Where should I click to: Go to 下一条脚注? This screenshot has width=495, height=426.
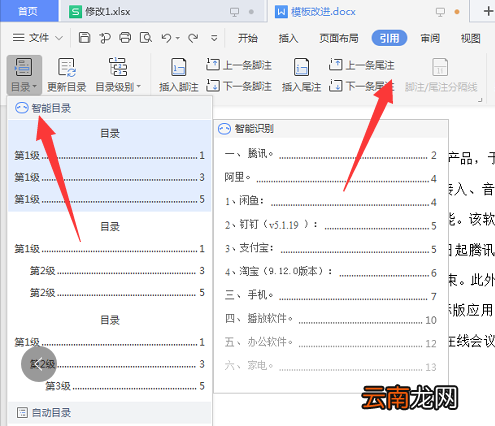(x=239, y=86)
